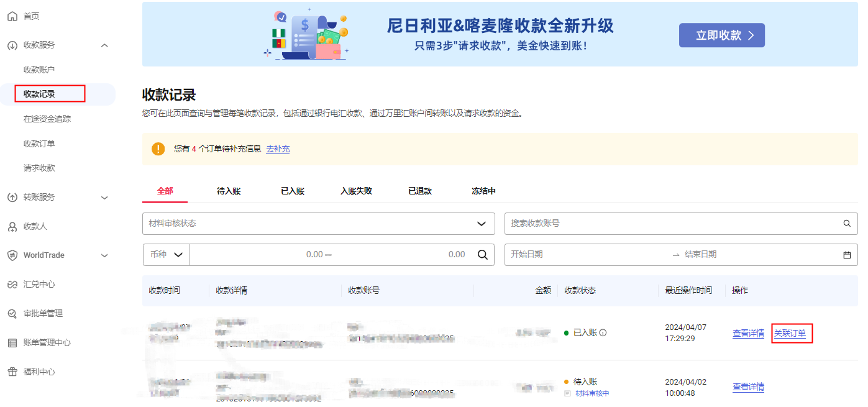
Task: Click the 福利中心 gift icon
Action: pyautogui.click(x=12, y=372)
